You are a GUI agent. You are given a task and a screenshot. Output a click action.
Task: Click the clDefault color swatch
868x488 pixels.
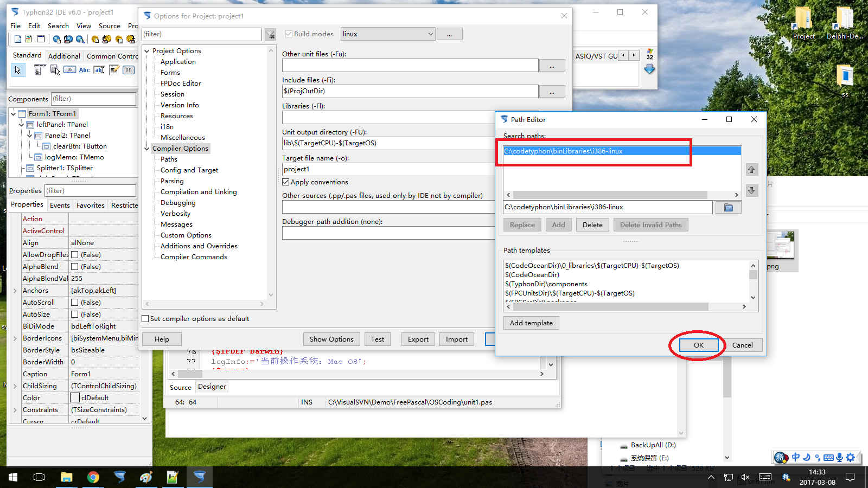[x=75, y=398]
